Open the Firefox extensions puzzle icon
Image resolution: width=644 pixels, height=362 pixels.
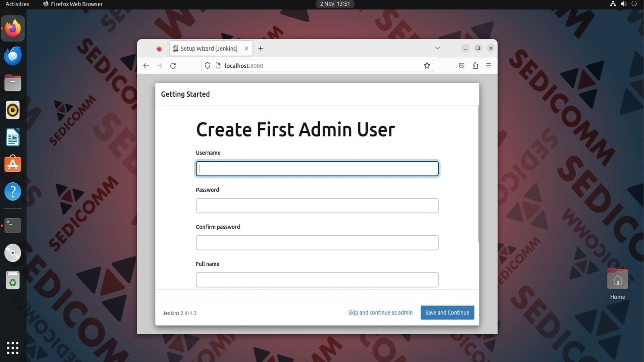(475, 66)
